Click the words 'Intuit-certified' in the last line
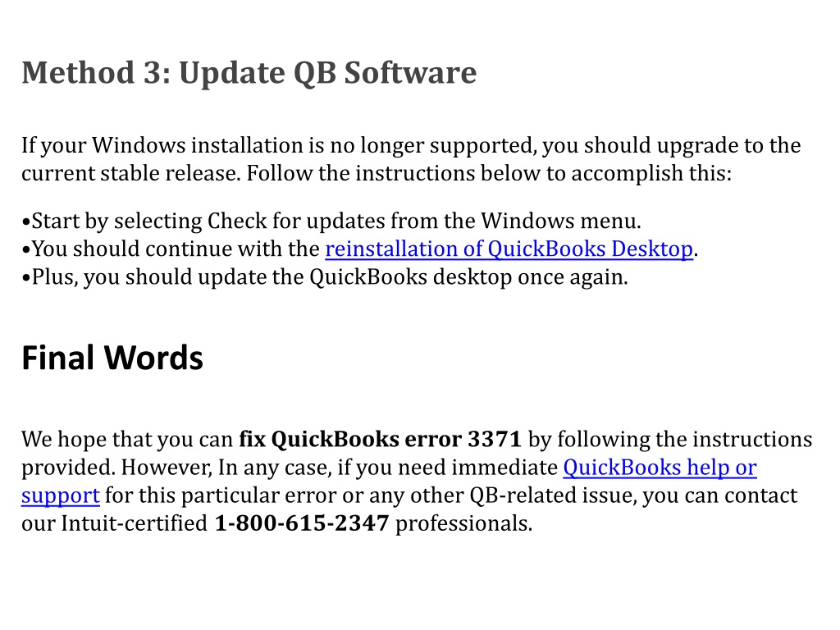The height and width of the screenshot is (630, 840). tap(134, 523)
